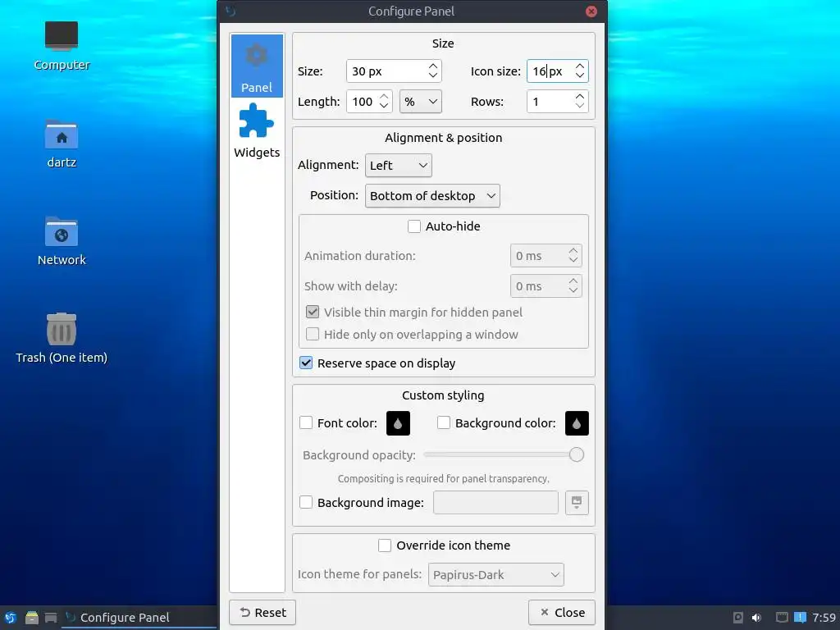Pick a background color swatch
This screenshot has width=840, height=630.
[577, 423]
